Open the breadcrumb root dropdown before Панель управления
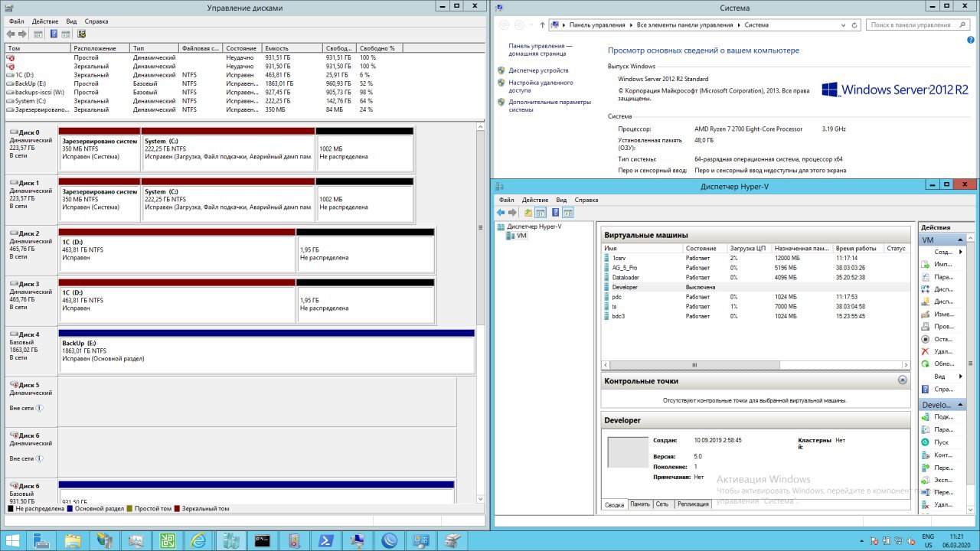The height and width of the screenshot is (551, 980). click(565, 25)
